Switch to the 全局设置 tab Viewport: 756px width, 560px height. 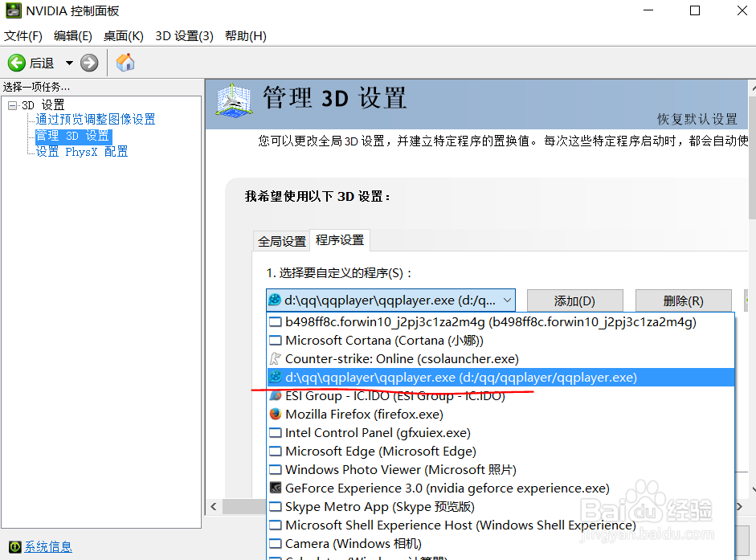coord(282,241)
